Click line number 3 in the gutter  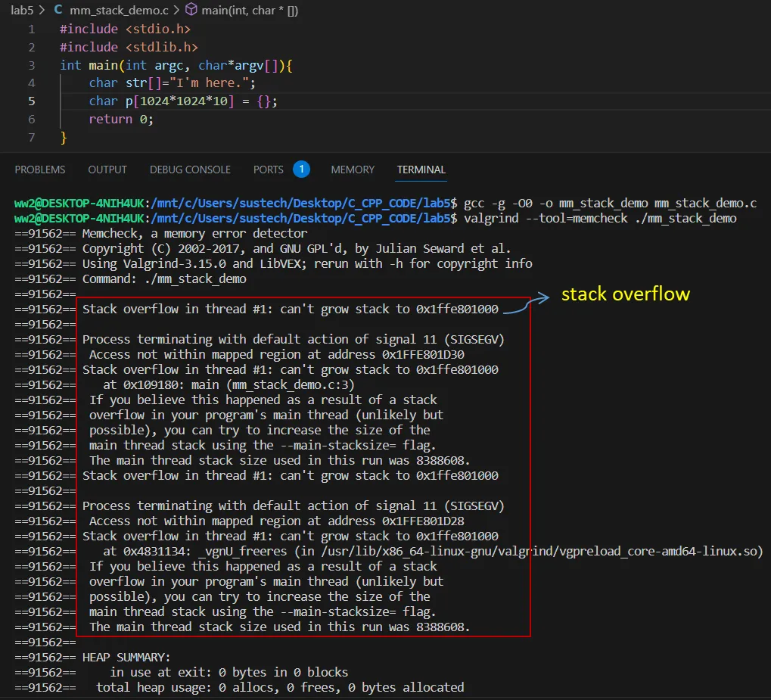coord(31,65)
